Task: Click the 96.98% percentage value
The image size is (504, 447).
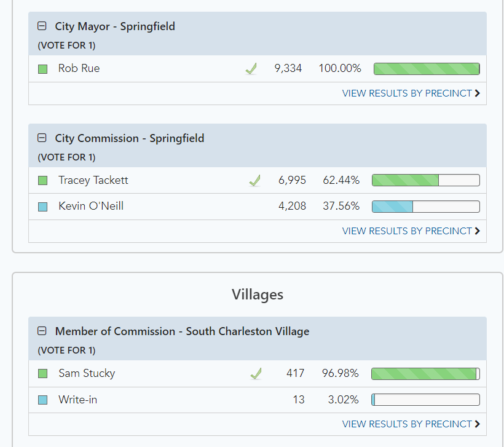Action: pyautogui.click(x=341, y=373)
